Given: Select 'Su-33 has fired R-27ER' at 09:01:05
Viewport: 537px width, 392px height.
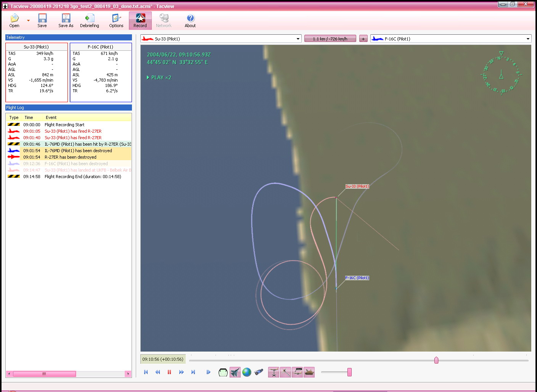Looking at the screenshot, I should tap(73, 131).
